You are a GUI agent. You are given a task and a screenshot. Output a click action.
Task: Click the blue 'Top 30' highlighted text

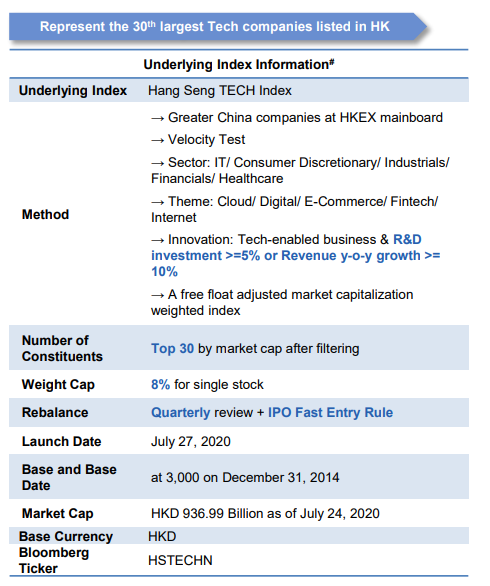(172, 348)
